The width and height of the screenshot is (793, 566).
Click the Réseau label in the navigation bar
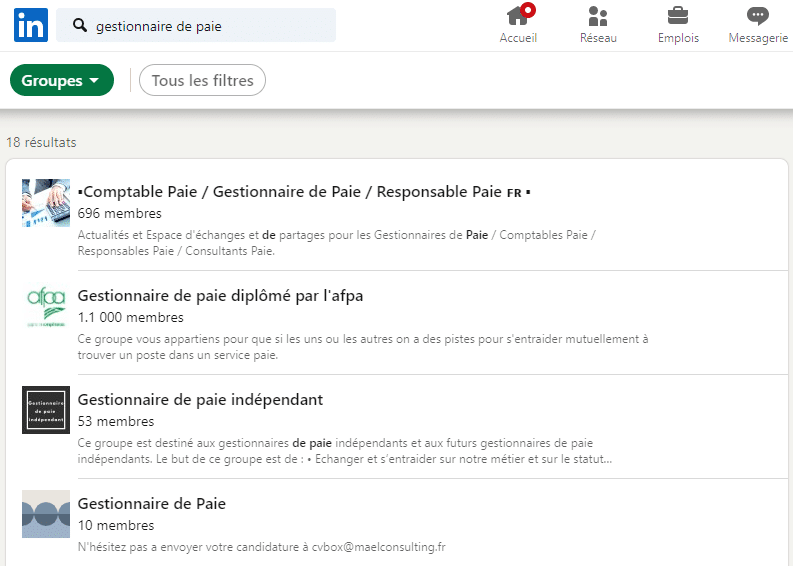click(x=598, y=38)
